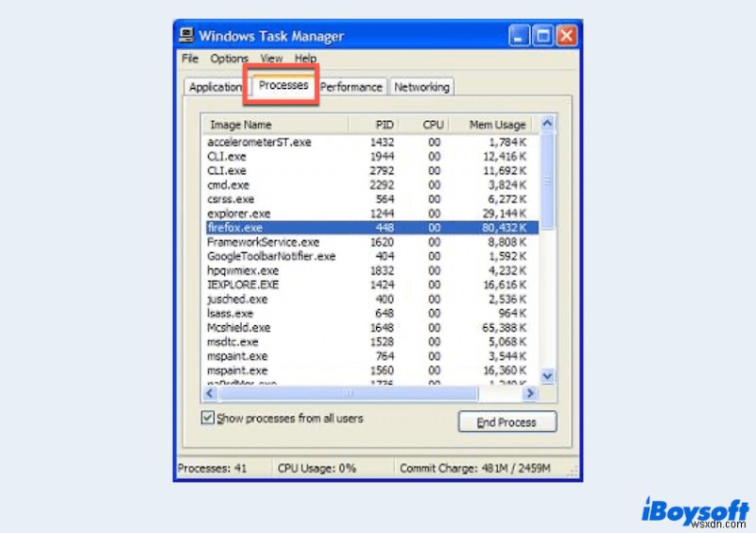This screenshot has height=533, width=756.
Task: Click Mcshield.exe memory value 65,388 K
Action: coord(504,328)
